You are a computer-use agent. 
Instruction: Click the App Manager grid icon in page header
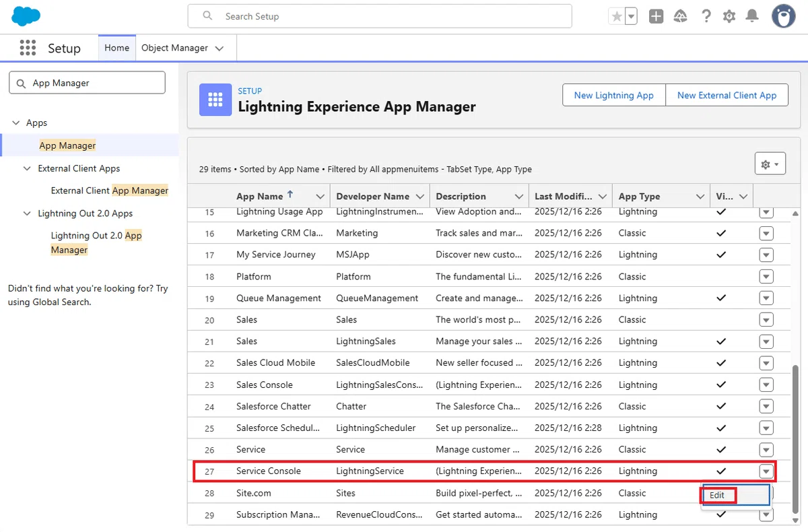(x=215, y=100)
